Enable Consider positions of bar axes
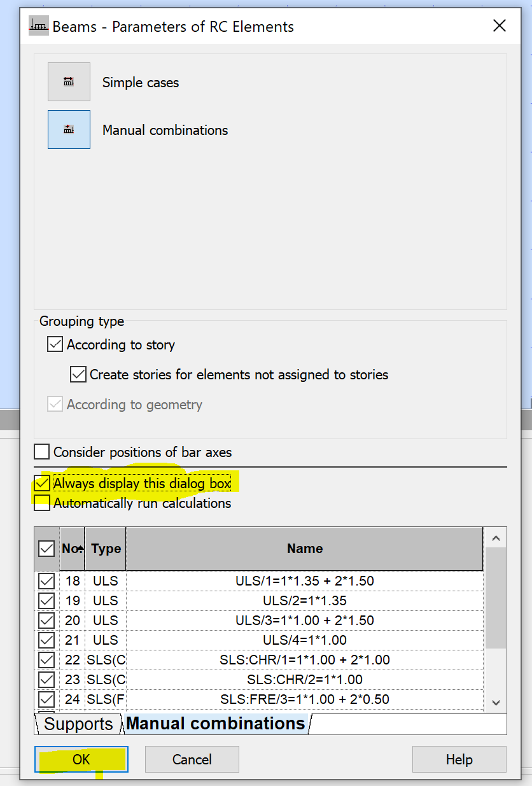This screenshot has width=532, height=786. 41,452
